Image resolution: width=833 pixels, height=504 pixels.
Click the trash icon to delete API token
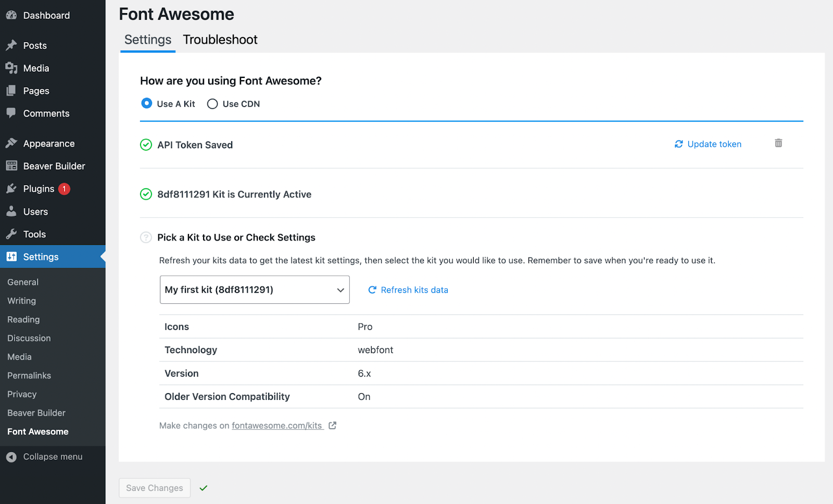(x=778, y=143)
